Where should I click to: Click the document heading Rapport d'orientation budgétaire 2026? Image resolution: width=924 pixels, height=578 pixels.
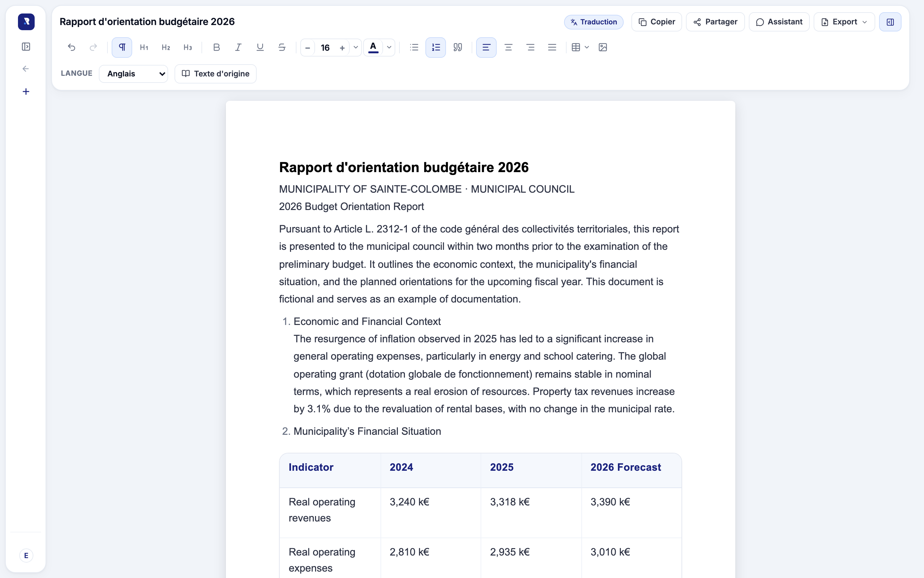404,167
